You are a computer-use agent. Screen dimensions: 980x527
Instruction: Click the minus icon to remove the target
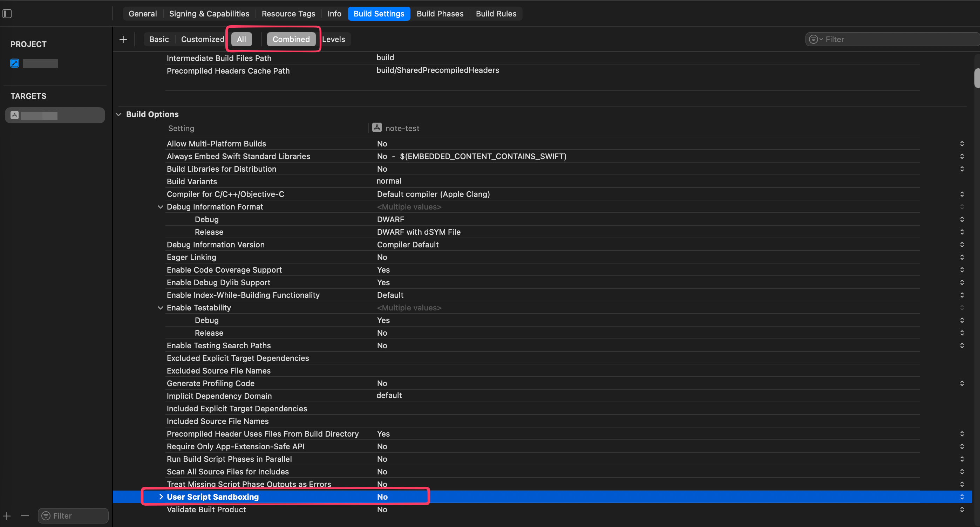tap(25, 516)
